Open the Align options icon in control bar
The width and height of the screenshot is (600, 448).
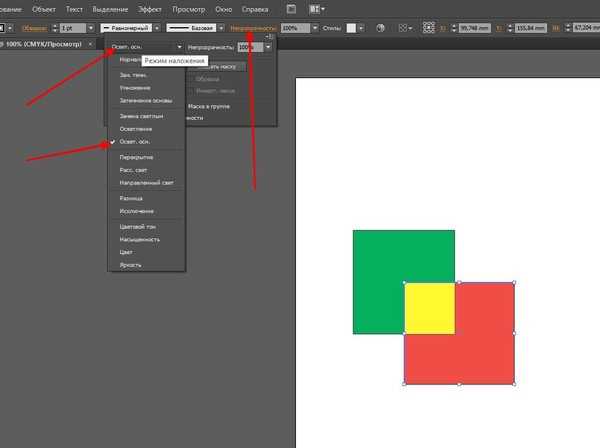[x=405, y=28]
